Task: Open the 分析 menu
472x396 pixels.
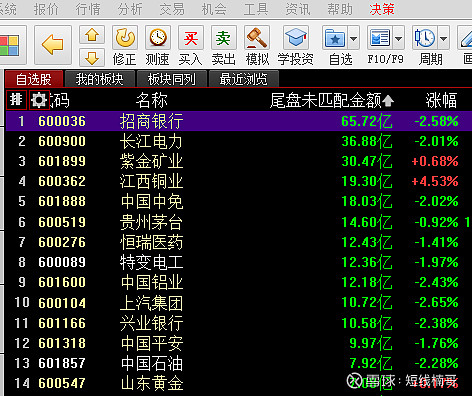Action: 130,9
